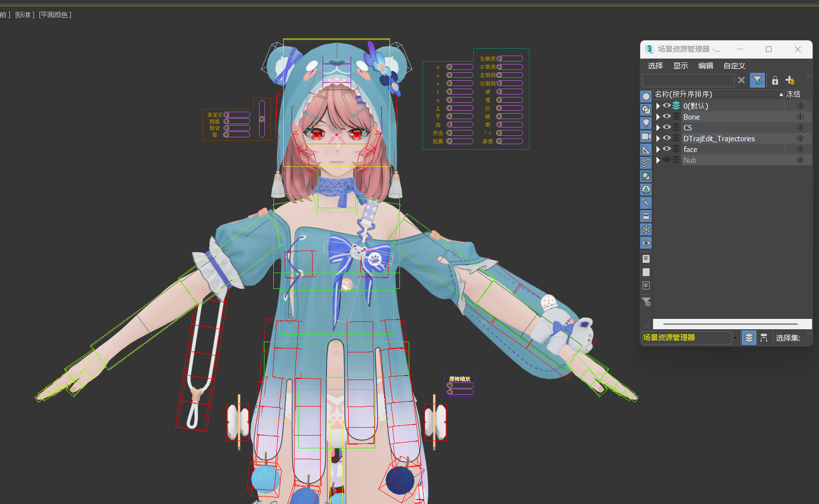Image resolution: width=819 pixels, height=504 pixels.
Task: Open the 场景资源管理器 dropdown at the bottom
Action: click(x=735, y=338)
